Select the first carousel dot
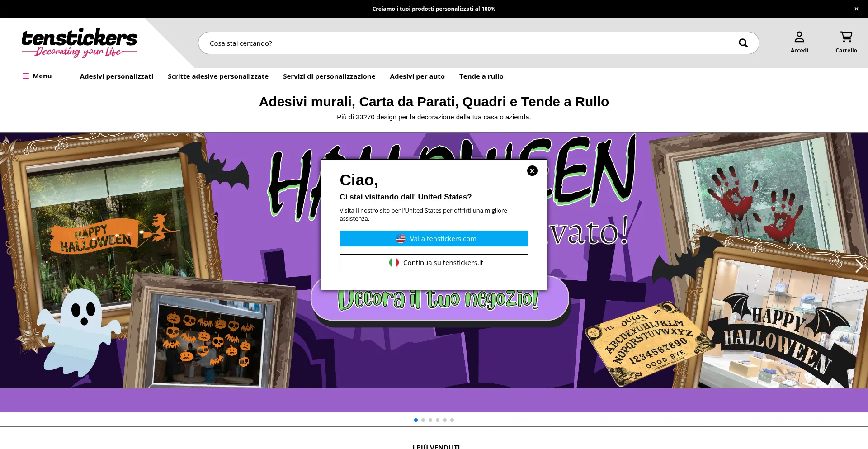The height and width of the screenshot is (449, 868). pyautogui.click(x=416, y=420)
